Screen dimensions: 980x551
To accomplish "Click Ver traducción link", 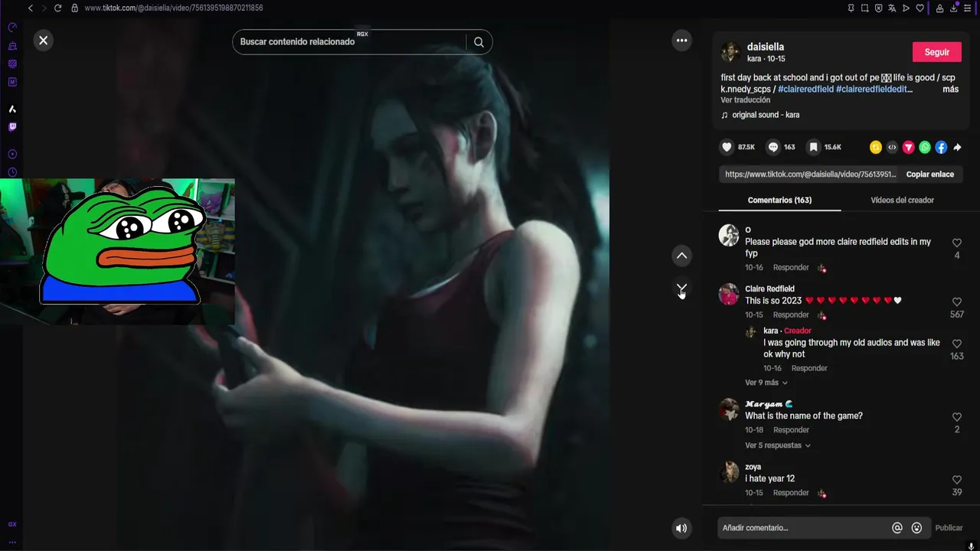I will click(x=745, y=100).
